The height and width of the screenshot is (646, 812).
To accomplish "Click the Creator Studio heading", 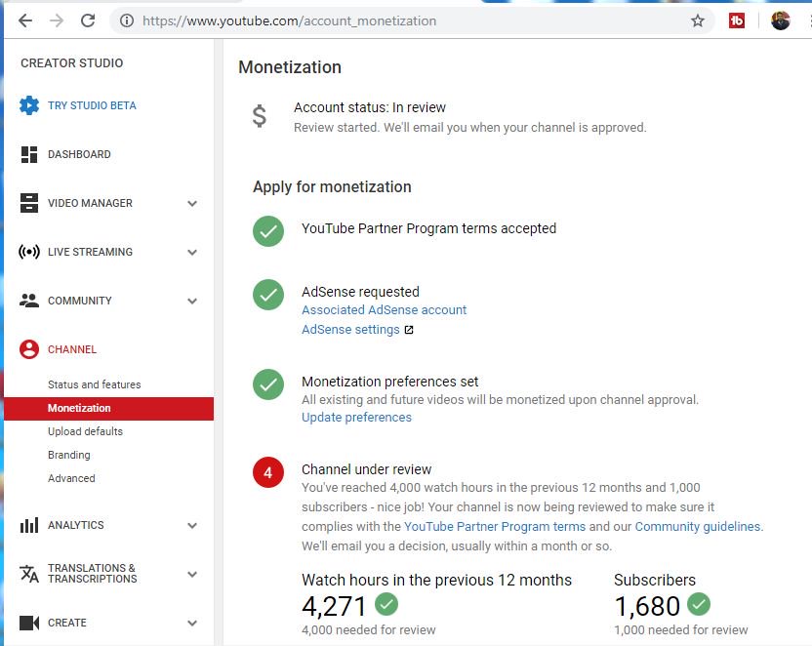I will pos(72,63).
